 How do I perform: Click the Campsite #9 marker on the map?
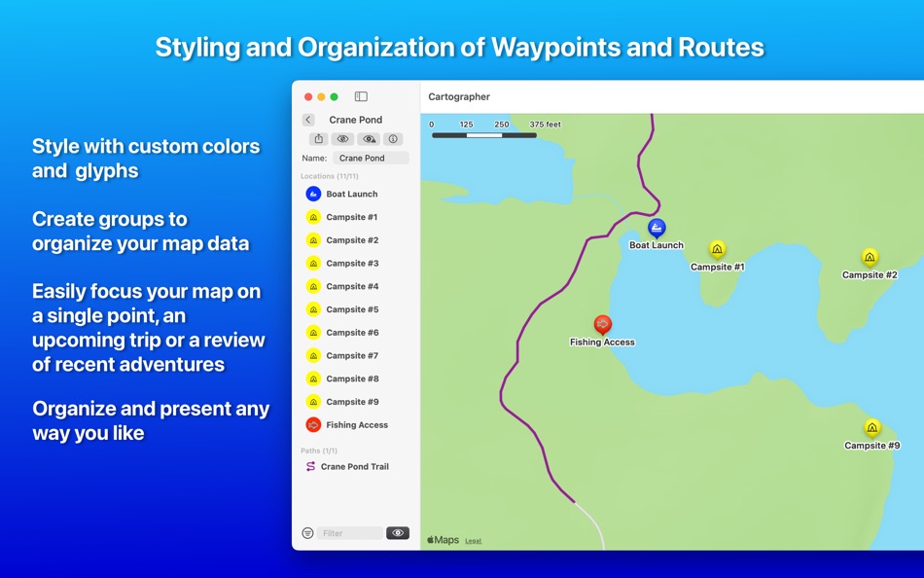871,428
